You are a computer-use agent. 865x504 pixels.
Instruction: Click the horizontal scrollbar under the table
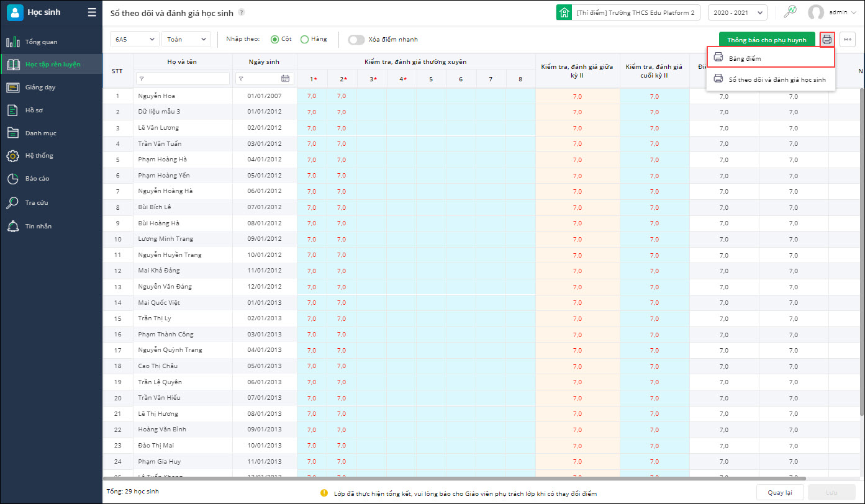click(453, 479)
